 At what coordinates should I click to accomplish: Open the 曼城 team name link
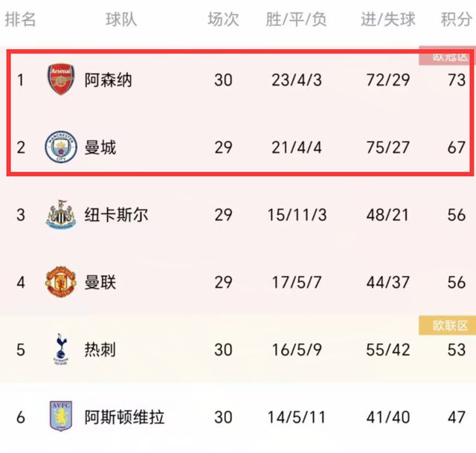pos(100,147)
